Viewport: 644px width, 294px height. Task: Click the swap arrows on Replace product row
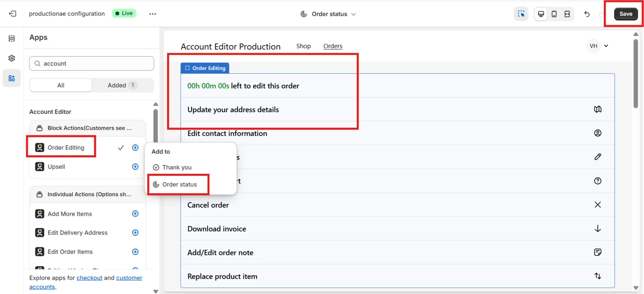[598, 276]
